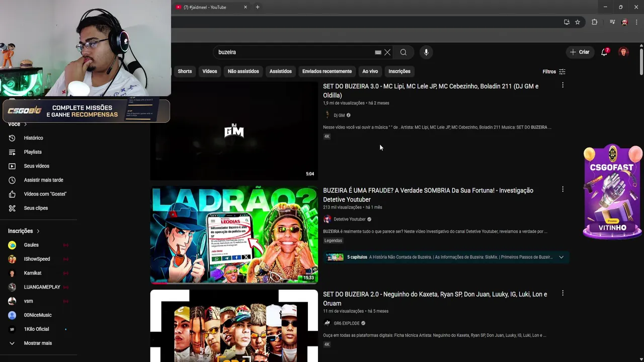Click GR6 EXPLODE channel avatar
The height and width of the screenshot is (362, 644).
coord(327,323)
